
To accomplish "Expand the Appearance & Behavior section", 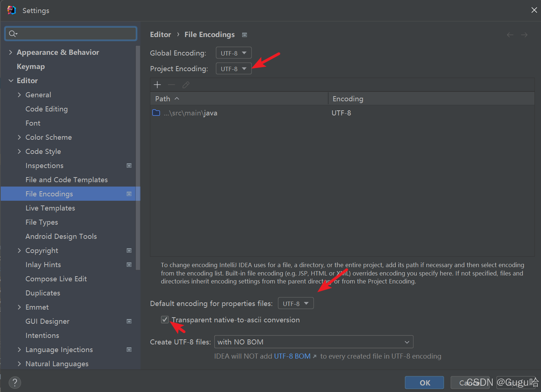I will pos(11,52).
